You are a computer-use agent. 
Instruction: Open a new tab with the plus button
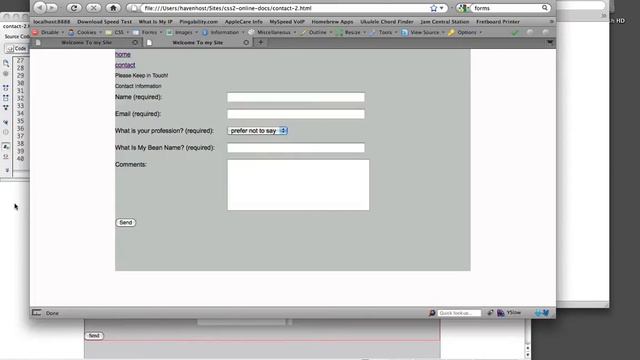[260, 42]
